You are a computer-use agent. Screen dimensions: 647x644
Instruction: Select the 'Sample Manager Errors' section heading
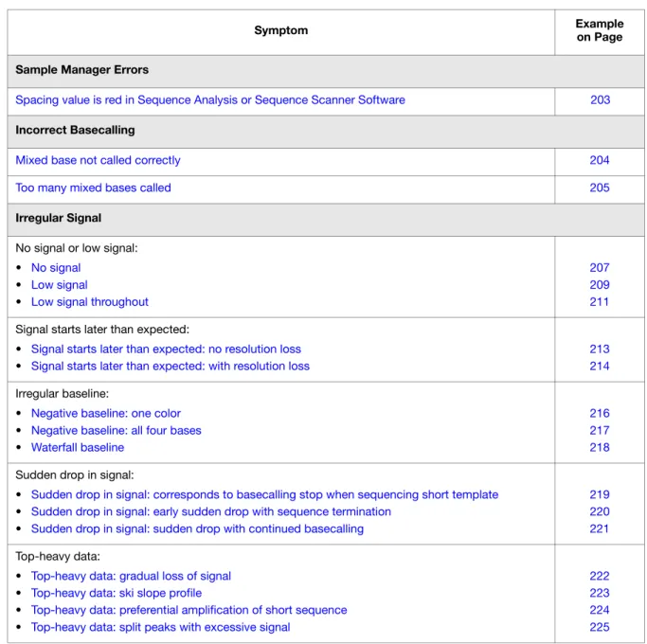82,70
